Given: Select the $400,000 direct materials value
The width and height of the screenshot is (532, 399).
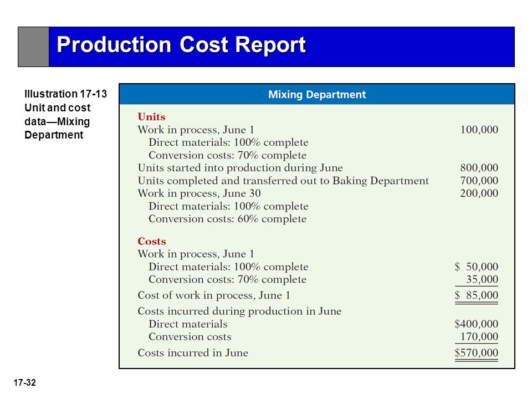Looking at the screenshot, I should (x=477, y=324).
